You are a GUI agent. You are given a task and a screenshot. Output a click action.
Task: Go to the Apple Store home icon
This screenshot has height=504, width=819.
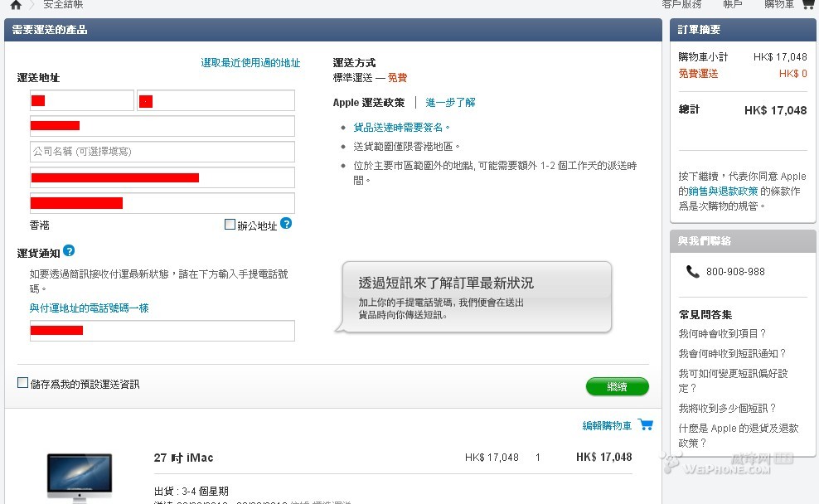pyautogui.click(x=17, y=5)
